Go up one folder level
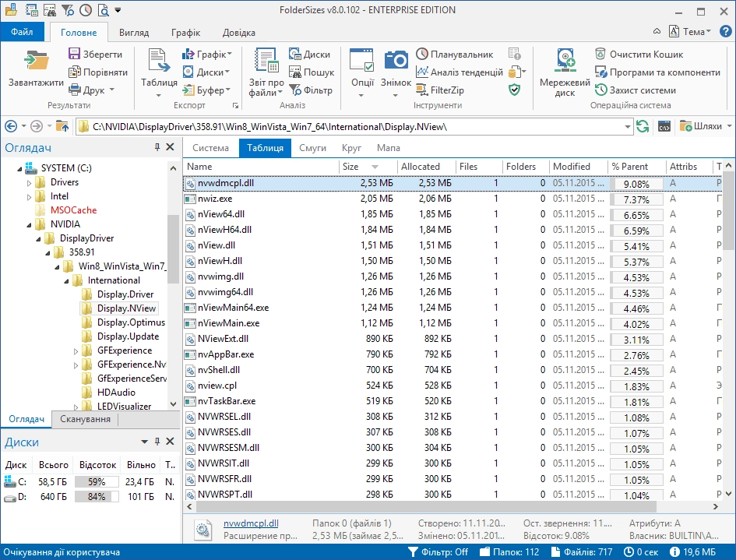This screenshot has width=736, height=560. coord(62,126)
